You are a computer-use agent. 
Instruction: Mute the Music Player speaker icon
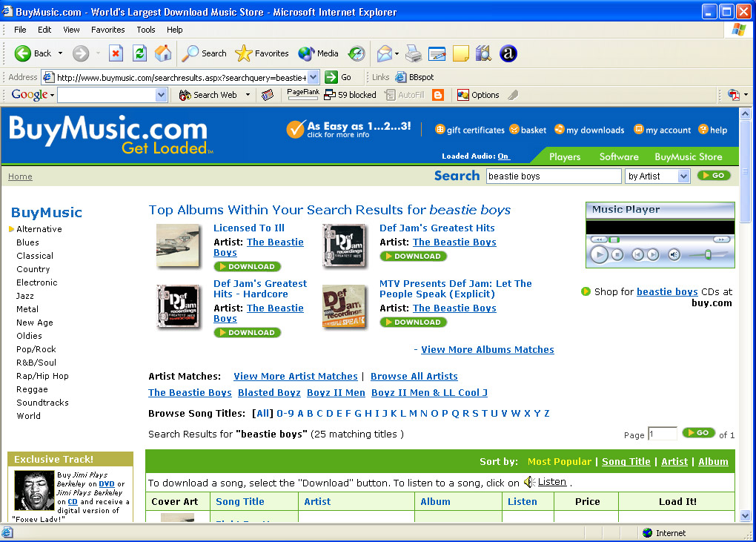[x=674, y=254]
